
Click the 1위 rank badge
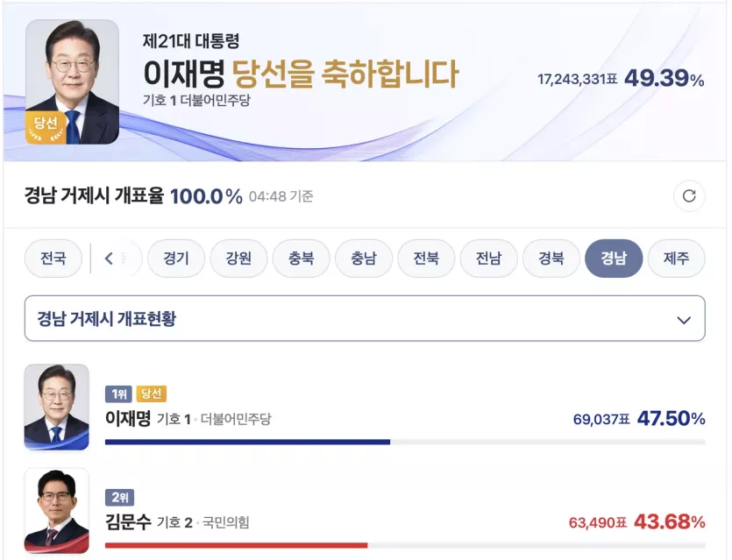(x=118, y=394)
